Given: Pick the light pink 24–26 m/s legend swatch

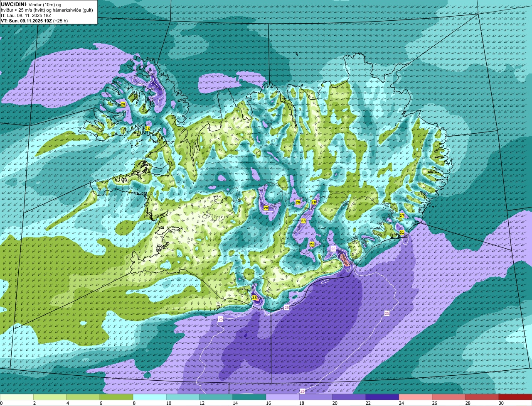Looking at the screenshot, I should tap(416, 397).
